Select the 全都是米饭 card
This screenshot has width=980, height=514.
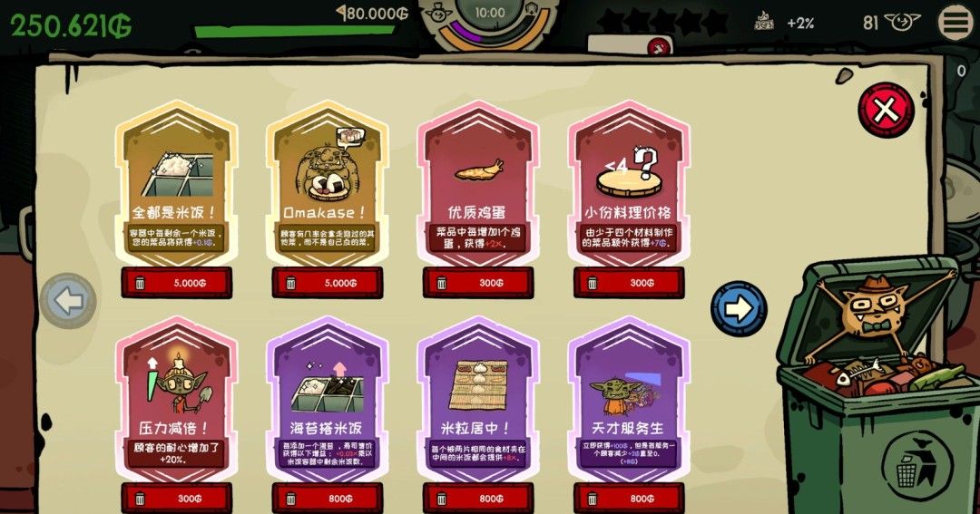click(x=177, y=185)
